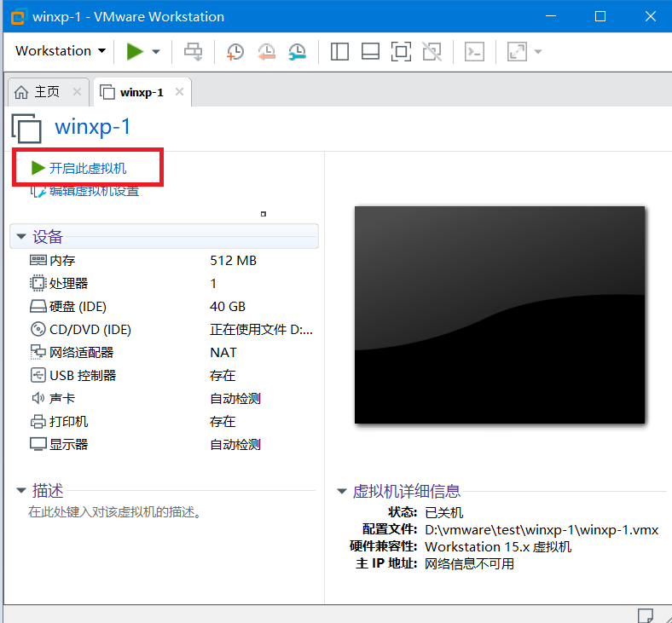Select the 打印机 device row

tap(171, 422)
